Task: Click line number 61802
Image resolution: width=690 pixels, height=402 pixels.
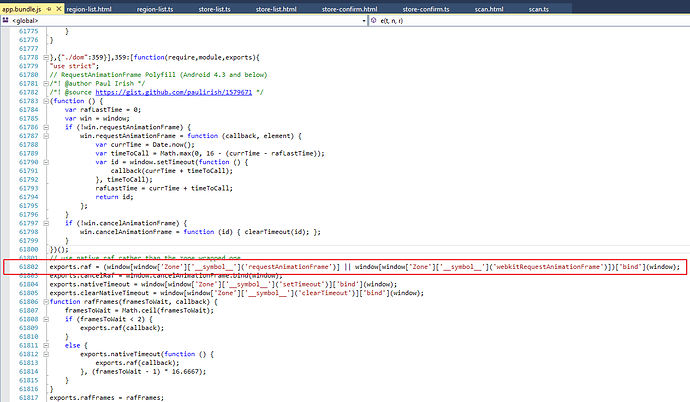Action: [x=29, y=267]
